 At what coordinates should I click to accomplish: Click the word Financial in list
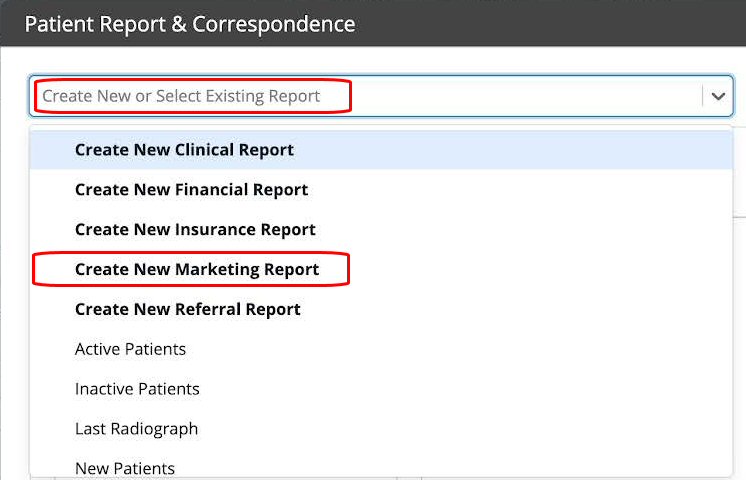(x=212, y=190)
